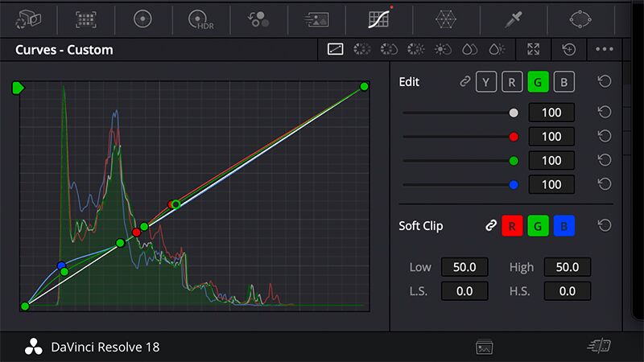
Task: Click the Soft Clip Low value field
Action: click(464, 267)
